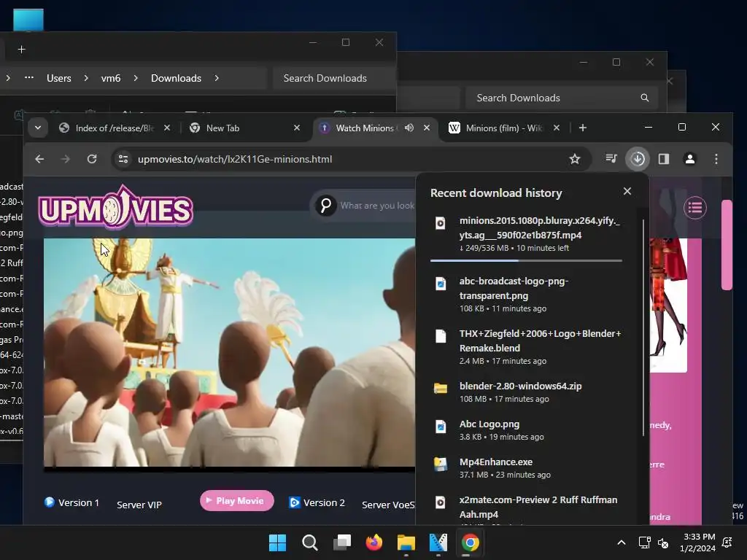Expand chevron between vm6 and Downloads
This screenshot has width=747, height=560.
[136, 78]
